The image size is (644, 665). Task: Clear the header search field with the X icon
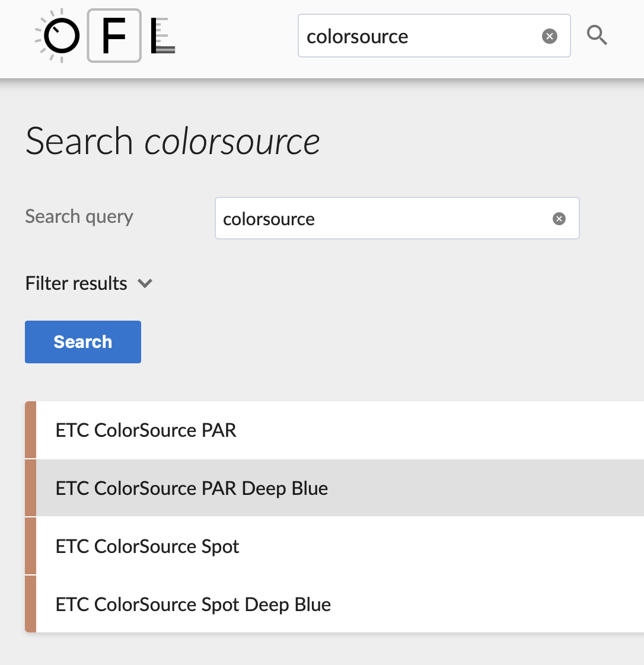(550, 37)
